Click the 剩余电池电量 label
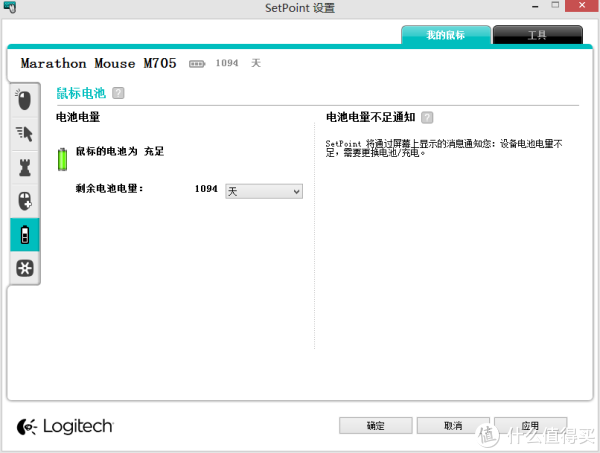Screen dimensions: 600x453 tap(109, 189)
